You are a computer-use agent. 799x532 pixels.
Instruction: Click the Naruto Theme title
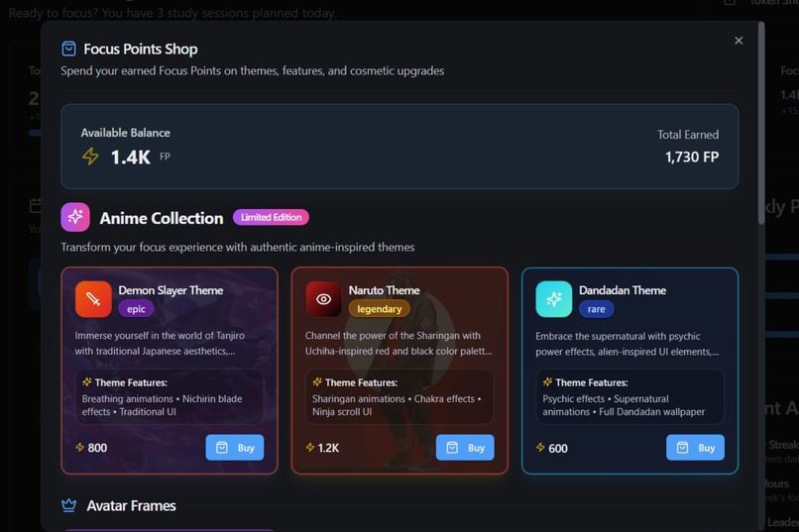click(x=385, y=290)
